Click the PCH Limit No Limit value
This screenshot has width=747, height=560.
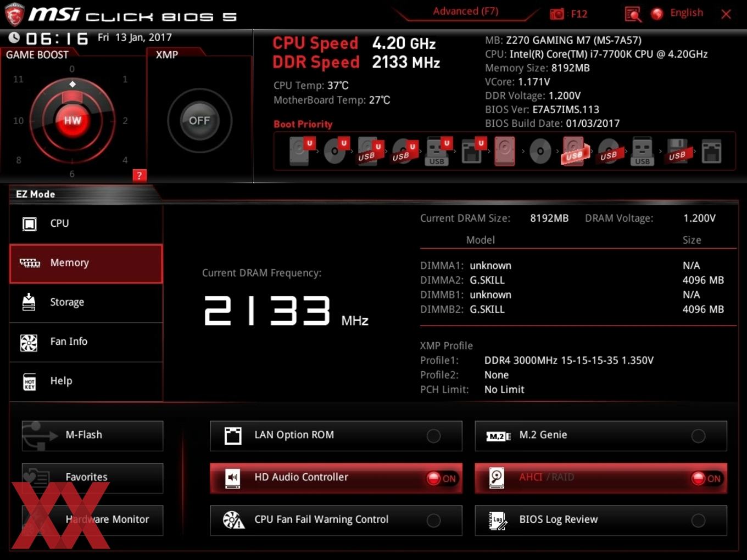[504, 390]
